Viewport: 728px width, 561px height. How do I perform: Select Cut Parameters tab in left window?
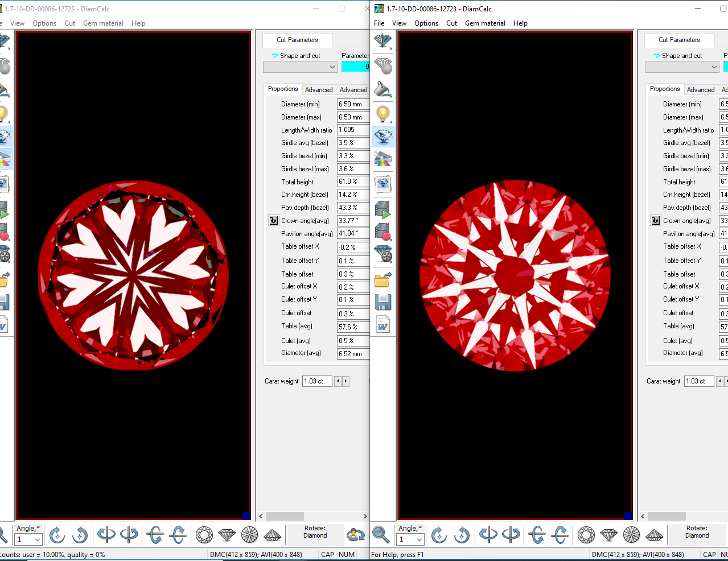(x=297, y=40)
